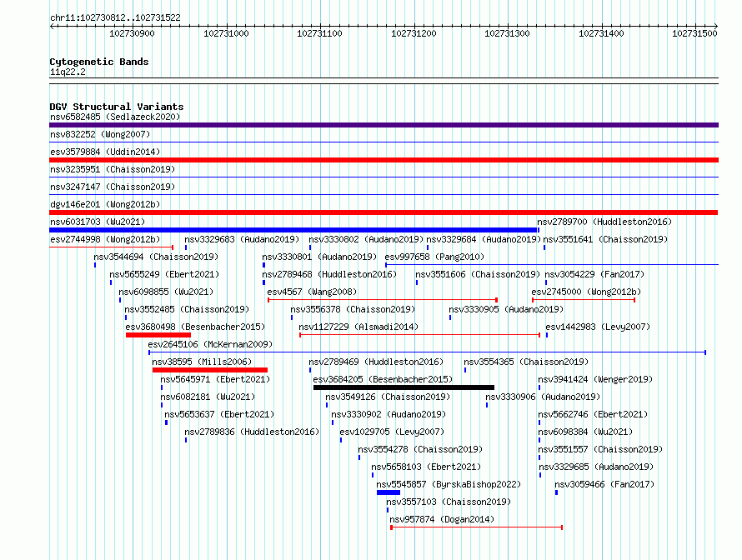
Task: Open nsv5658103 (Ebert2021) variant
Action: click(426, 467)
